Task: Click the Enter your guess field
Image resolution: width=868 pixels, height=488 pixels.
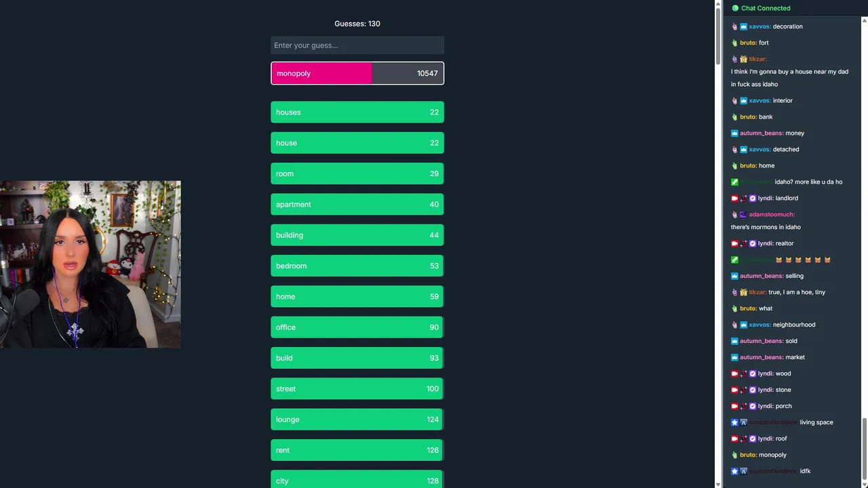Action: point(357,45)
